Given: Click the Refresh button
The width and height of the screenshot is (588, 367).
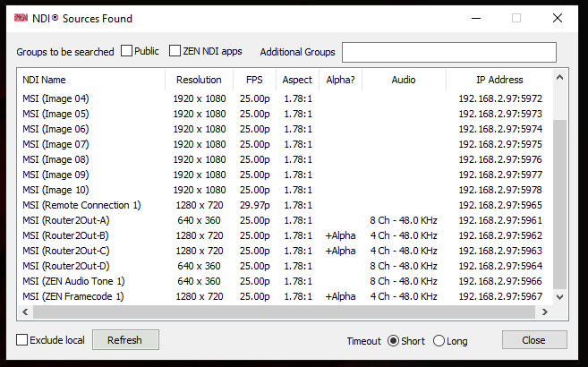Looking at the screenshot, I should [x=125, y=340].
